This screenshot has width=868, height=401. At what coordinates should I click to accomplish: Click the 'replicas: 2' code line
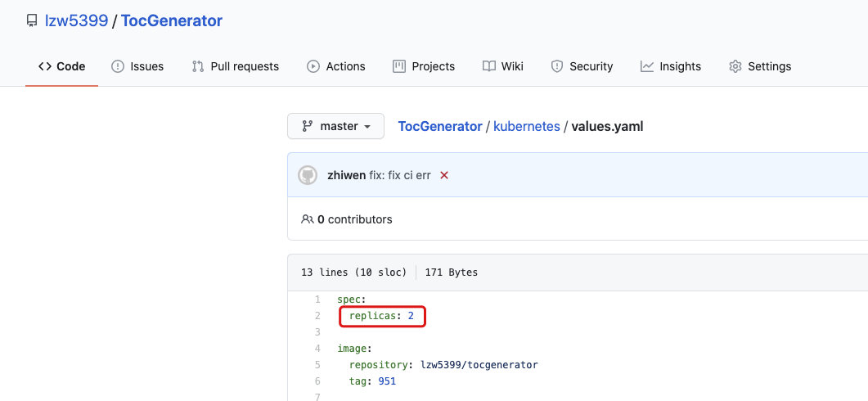pyautogui.click(x=381, y=316)
